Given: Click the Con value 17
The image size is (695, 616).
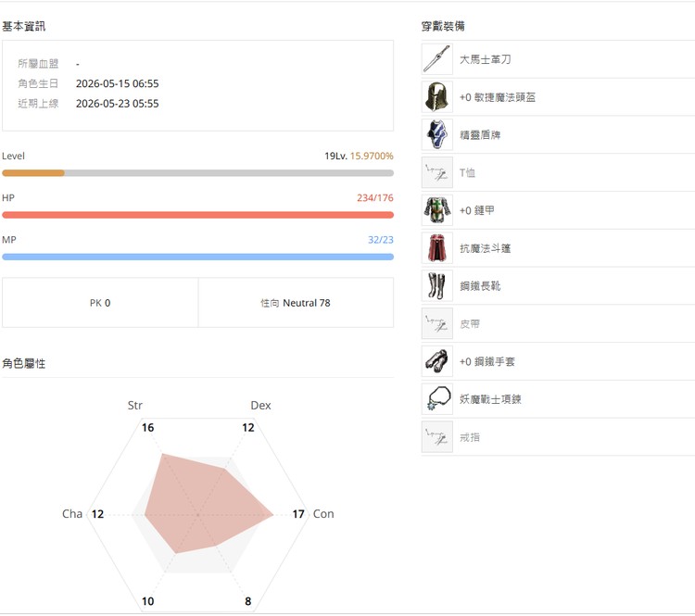Looking at the screenshot, I should 298,514.
